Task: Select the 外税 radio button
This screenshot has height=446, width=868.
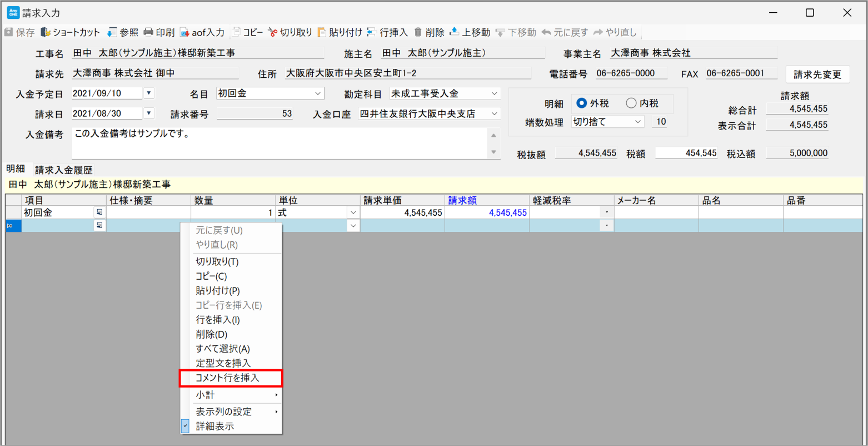Action: [582, 103]
